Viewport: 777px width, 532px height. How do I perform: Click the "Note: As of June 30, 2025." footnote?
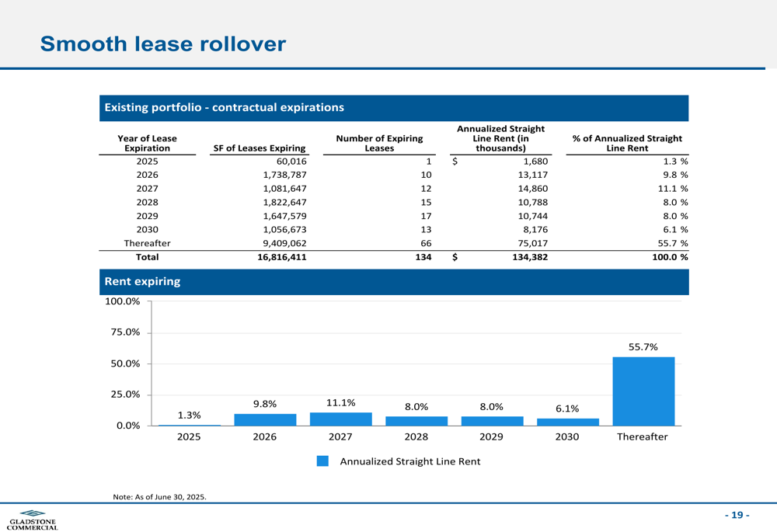click(159, 497)
